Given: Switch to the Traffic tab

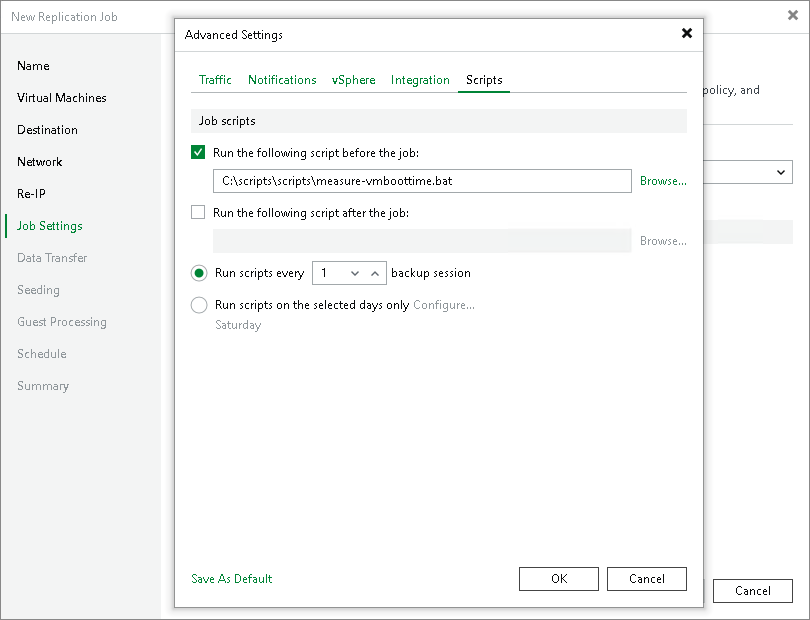Looking at the screenshot, I should (x=215, y=80).
